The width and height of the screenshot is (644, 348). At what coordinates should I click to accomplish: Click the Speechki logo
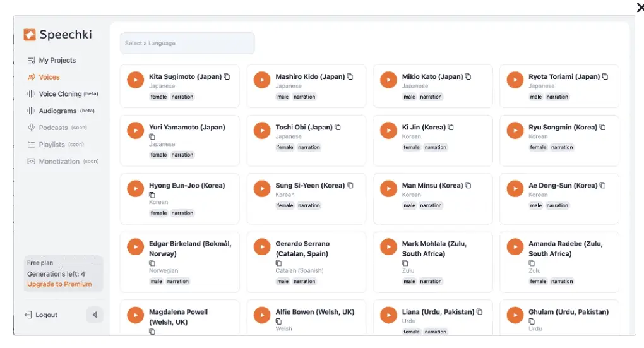(57, 35)
